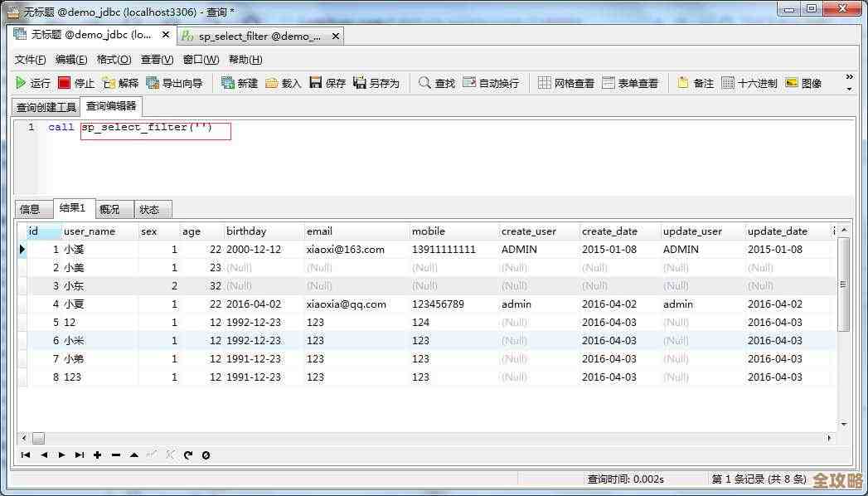This screenshot has height=496, width=868.
Task: Open the 窗口 menu
Action: point(199,59)
